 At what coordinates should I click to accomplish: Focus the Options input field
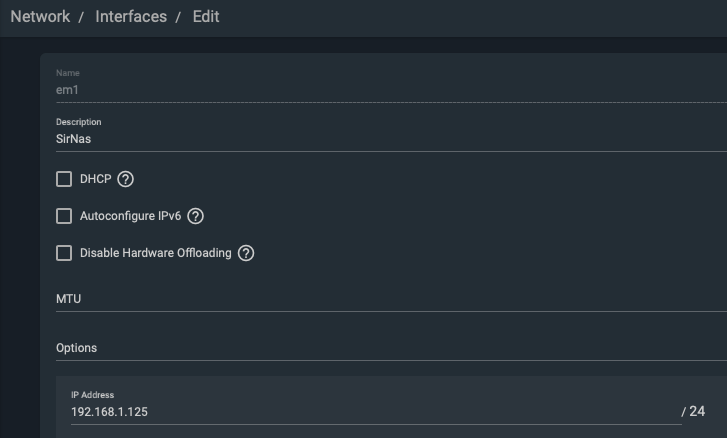click(391, 348)
